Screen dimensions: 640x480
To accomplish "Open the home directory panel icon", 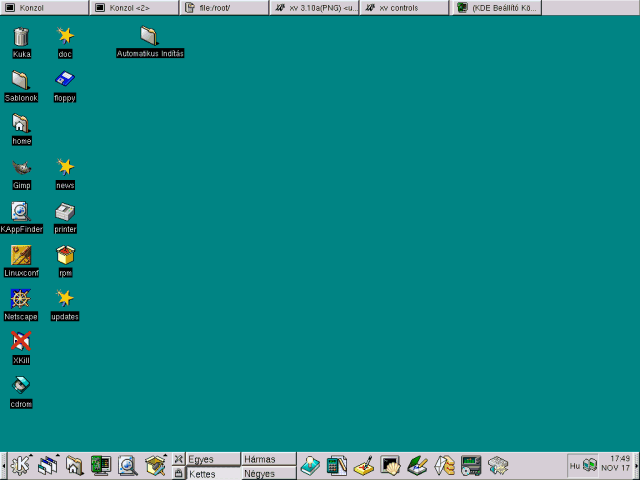I will (74, 465).
